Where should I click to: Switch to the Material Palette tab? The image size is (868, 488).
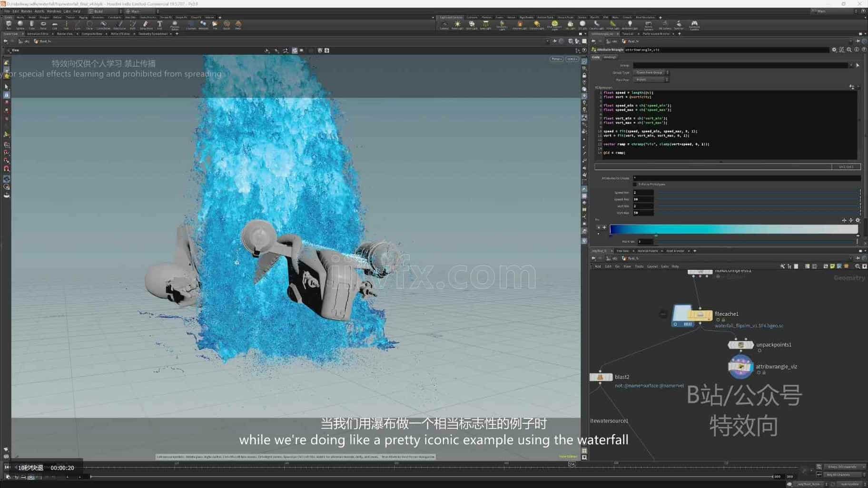tap(648, 251)
